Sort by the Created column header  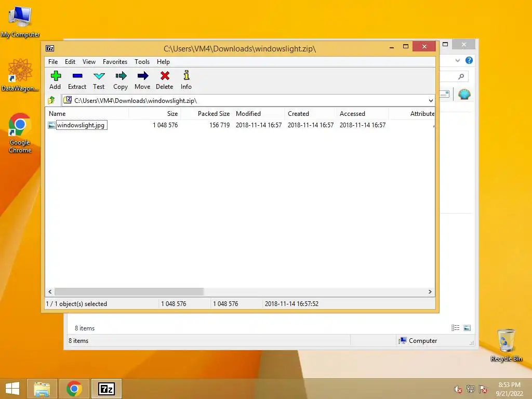pos(311,114)
